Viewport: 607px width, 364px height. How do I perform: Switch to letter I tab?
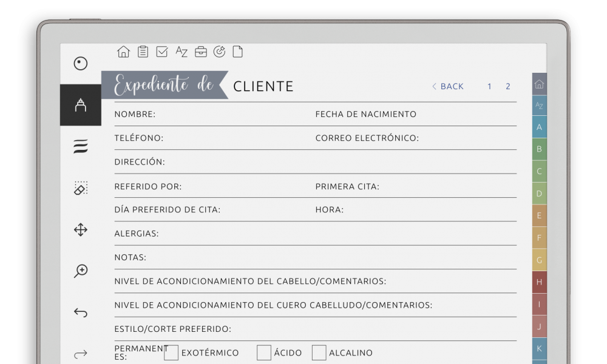[x=539, y=305]
